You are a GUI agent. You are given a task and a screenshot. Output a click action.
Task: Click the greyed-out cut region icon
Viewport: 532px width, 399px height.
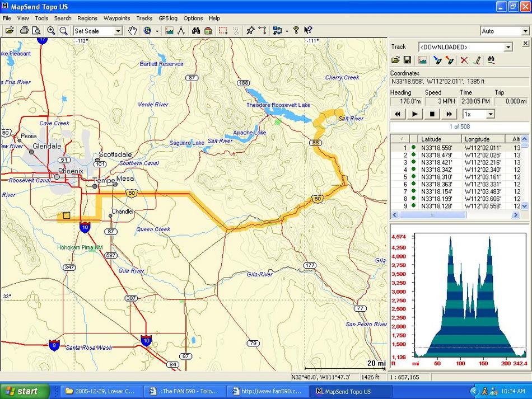point(236,31)
